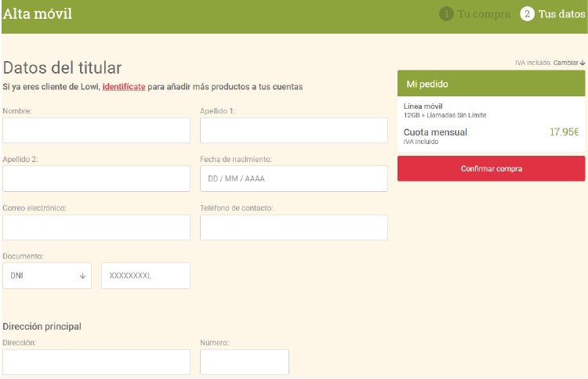Click the 12GB + Llamadas Sin Límite text
The image size is (588, 379).
(445, 115)
